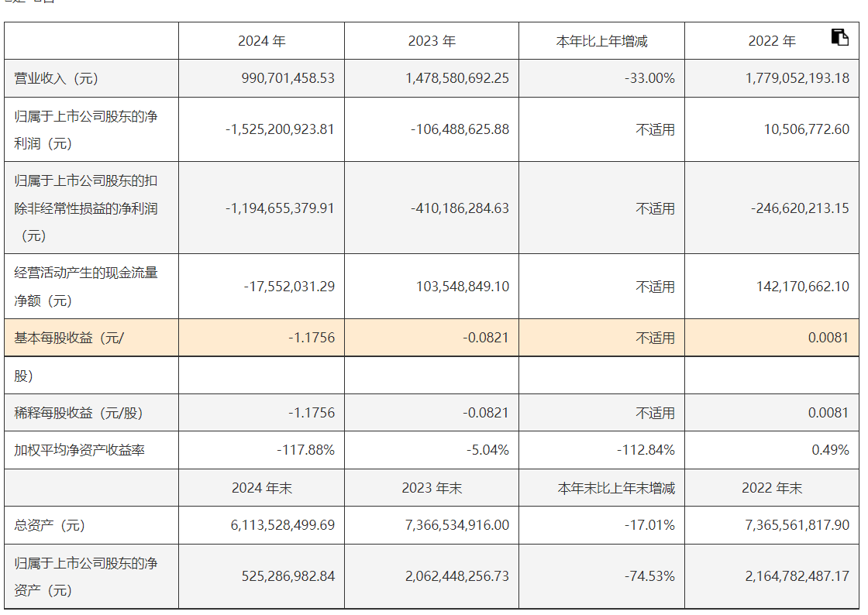The height and width of the screenshot is (615, 868).
Task: Click the -74.53% net assets change
Action: pyautogui.click(x=649, y=576)
